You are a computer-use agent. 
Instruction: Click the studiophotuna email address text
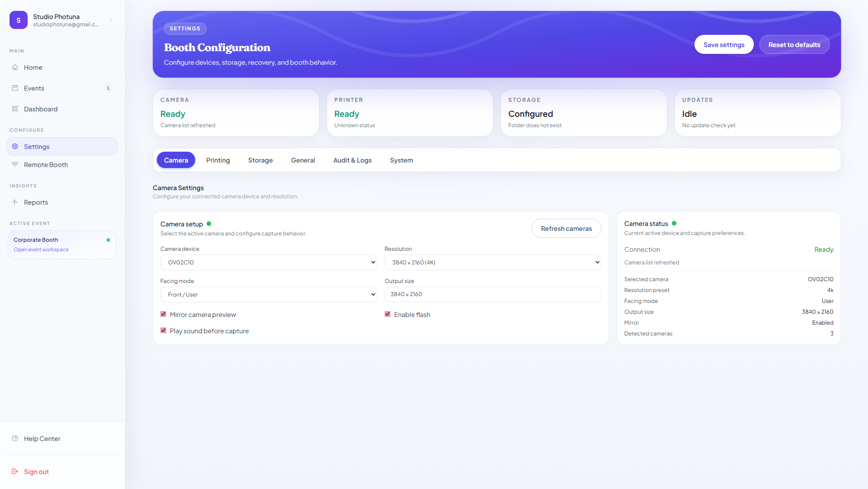(x=66, y=24)
